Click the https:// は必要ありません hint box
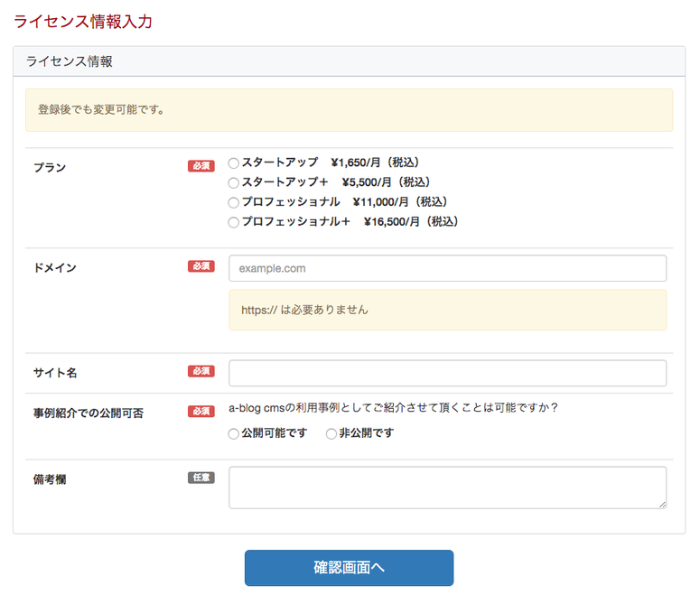 447,310
